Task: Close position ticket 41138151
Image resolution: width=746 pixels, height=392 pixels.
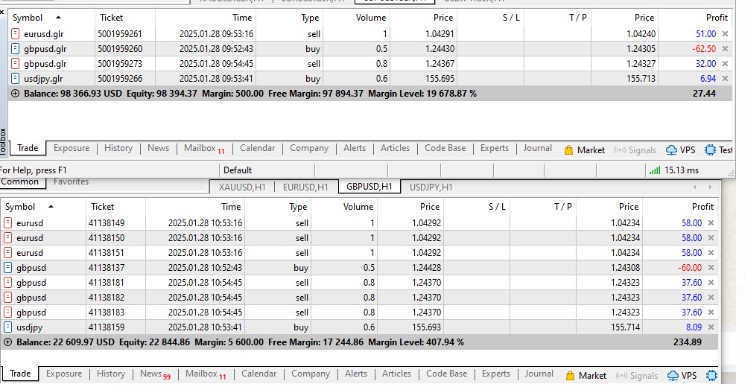Action: pyautogui.click(x=711, y=253)
